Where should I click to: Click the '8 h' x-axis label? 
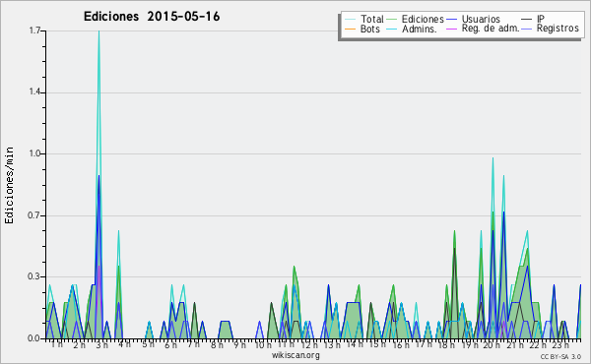coord(217,344)
